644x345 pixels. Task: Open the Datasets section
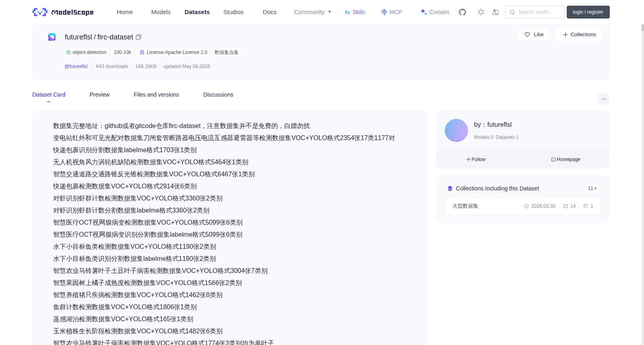pyautogui.click(x=197, y=12)
